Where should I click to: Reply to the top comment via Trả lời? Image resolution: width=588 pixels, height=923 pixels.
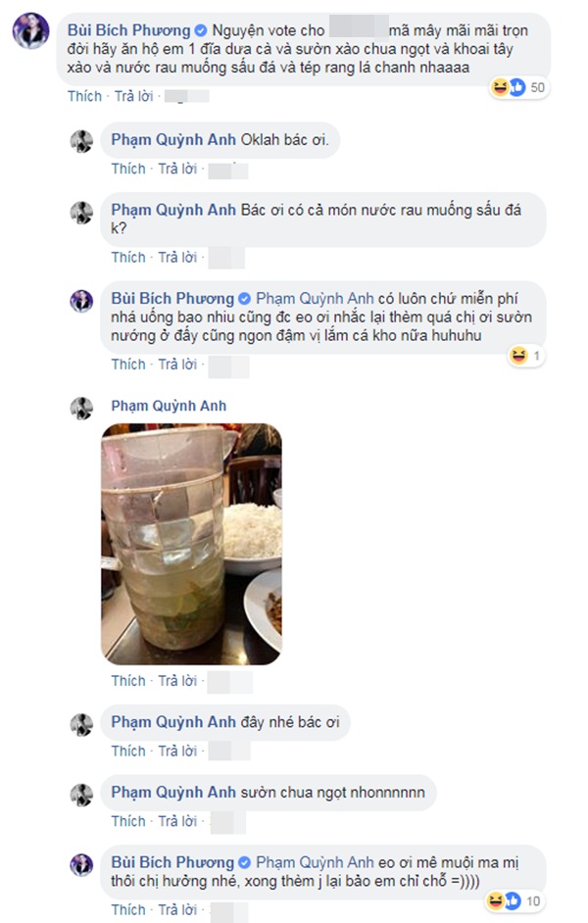133,96
